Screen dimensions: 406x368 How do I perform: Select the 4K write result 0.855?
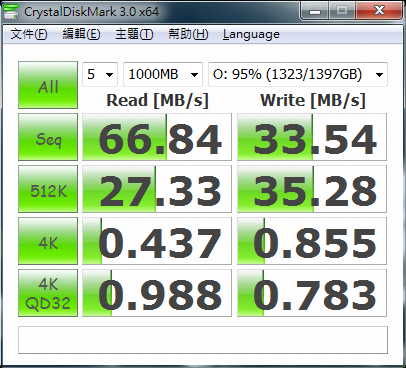[312, 241]
